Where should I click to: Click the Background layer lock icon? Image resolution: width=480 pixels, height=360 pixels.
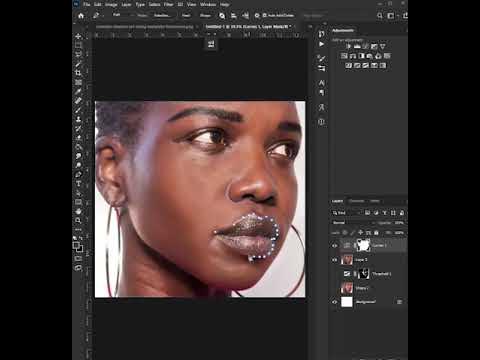click(x=399, y=302)
